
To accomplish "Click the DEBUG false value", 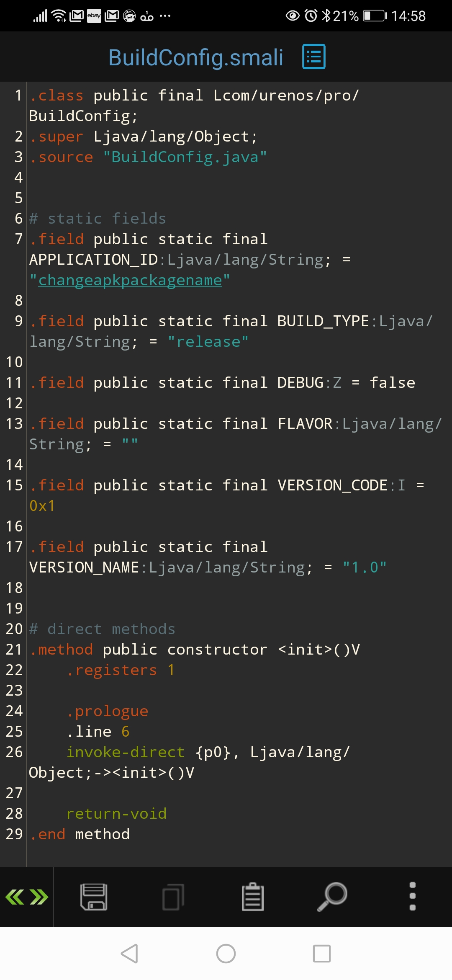I will click(392, 382).
